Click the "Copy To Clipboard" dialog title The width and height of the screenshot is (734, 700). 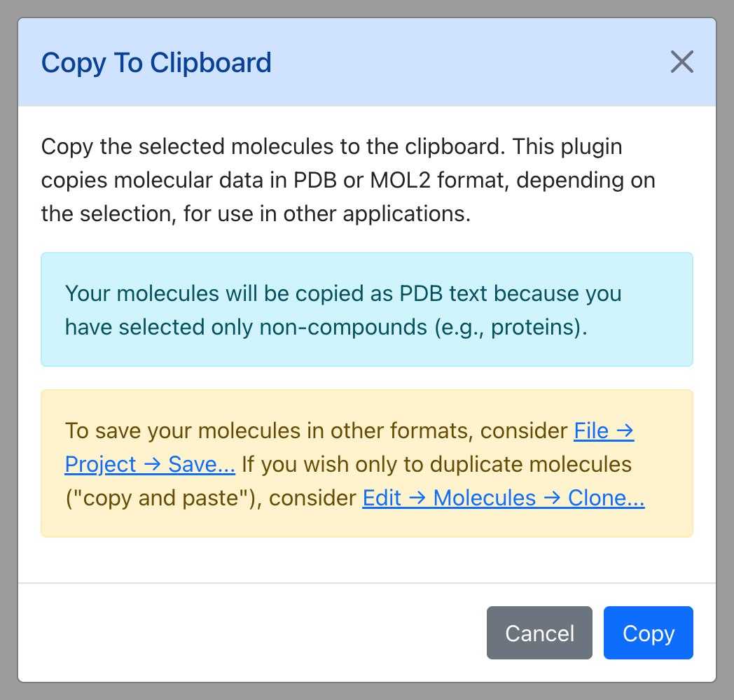click(x=156, y=63)
